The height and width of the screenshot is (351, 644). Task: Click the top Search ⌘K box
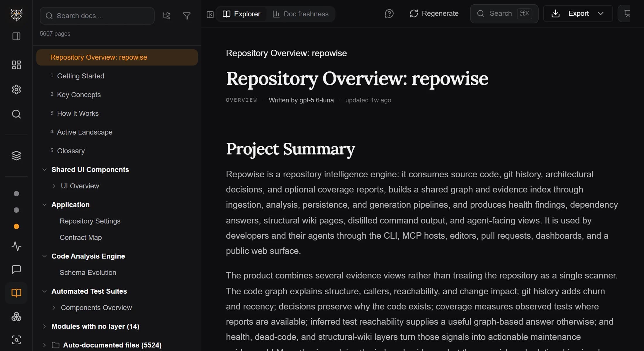[504, 13]
